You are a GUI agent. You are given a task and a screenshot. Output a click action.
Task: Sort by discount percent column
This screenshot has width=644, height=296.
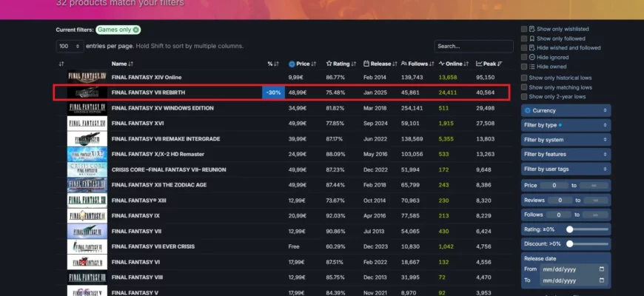coord(272,64)
